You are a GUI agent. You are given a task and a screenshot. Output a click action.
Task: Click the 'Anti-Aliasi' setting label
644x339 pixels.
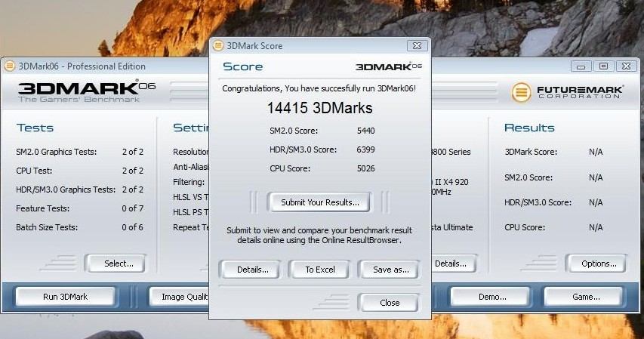coord(191,167)
